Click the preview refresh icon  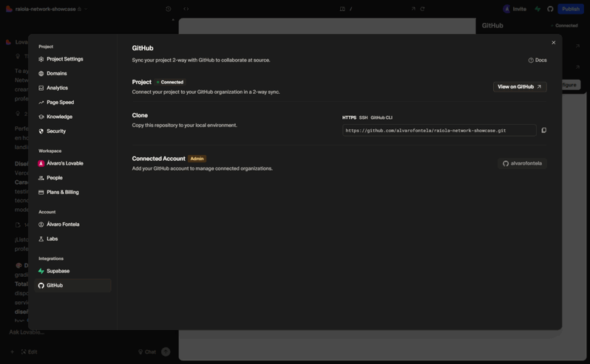click(x=422, y=9)
